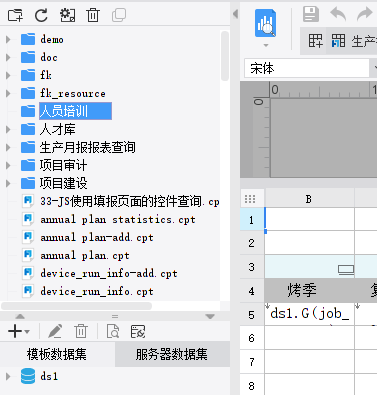Select the 人才库 folder
Screen dimensions: 377x395
pyautogui.click(x=57, y=129)
